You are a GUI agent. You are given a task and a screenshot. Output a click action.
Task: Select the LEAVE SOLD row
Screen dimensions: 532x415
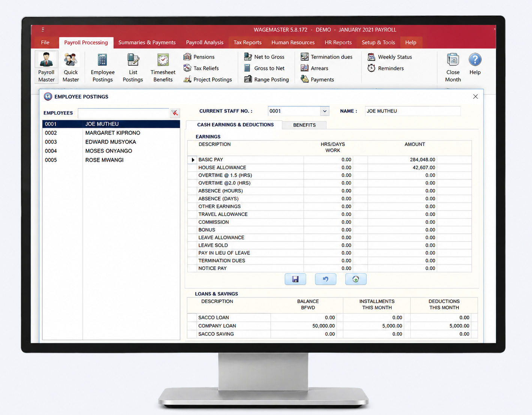pyautogui.click(x=329, y=245)
